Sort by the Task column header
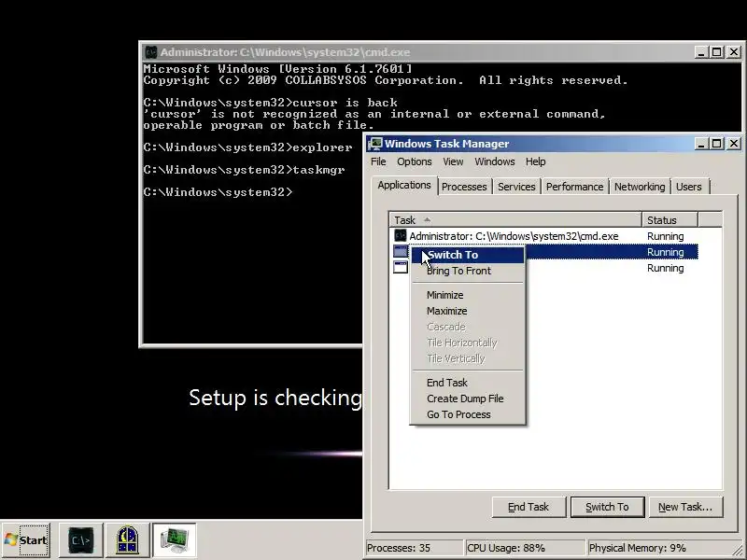Viewport: 747px width, 560px height. [x=515, y=220]
